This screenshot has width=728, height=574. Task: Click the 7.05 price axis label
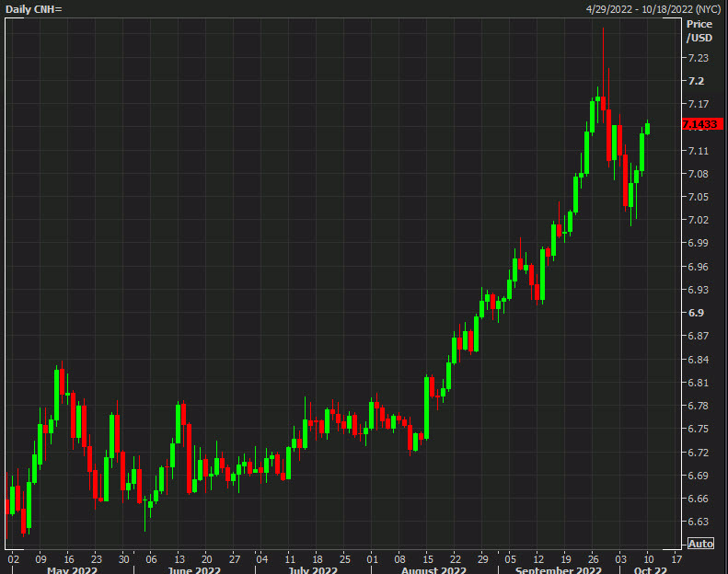(699, 197)
